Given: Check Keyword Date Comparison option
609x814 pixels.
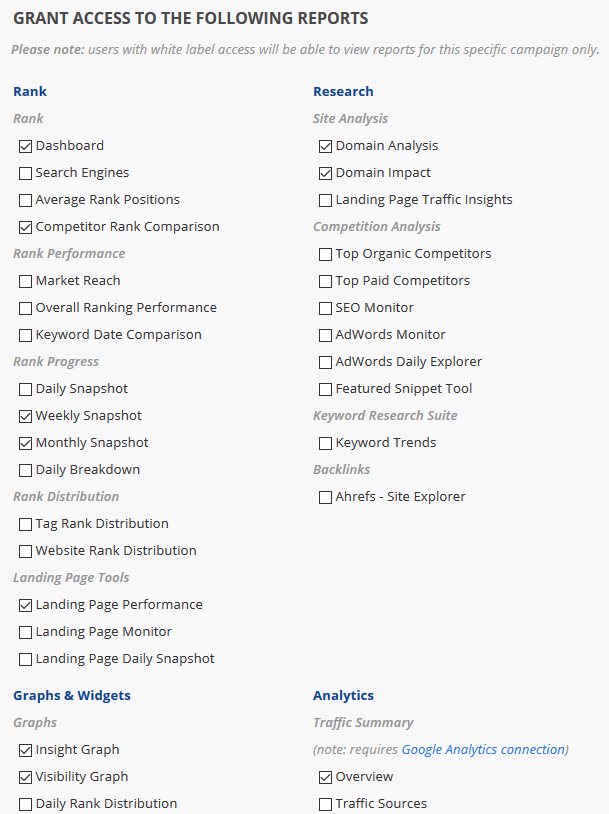Looking at the screenshot, I should (x=26, y=335).
